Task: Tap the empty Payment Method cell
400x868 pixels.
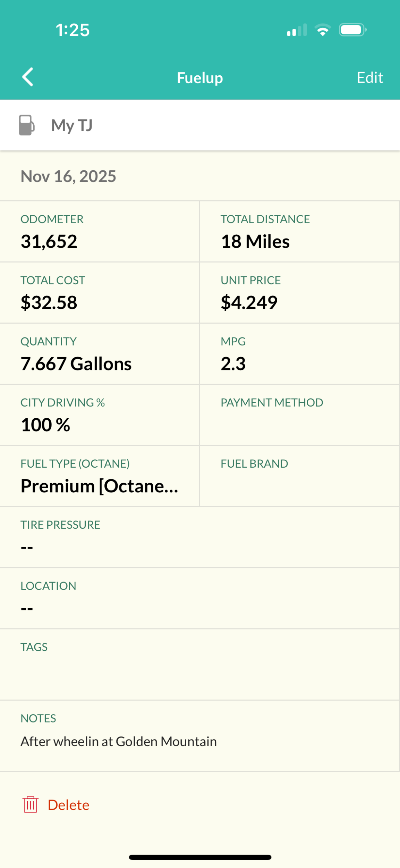Action: coord(299,415)
